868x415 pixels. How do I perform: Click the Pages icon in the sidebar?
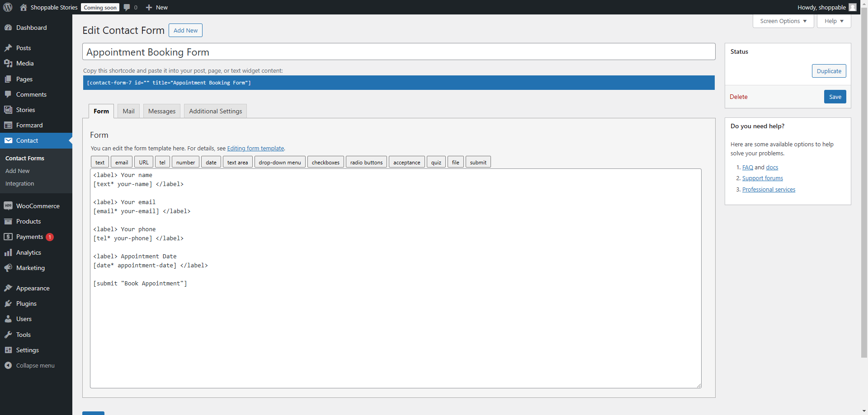[8, 79]
